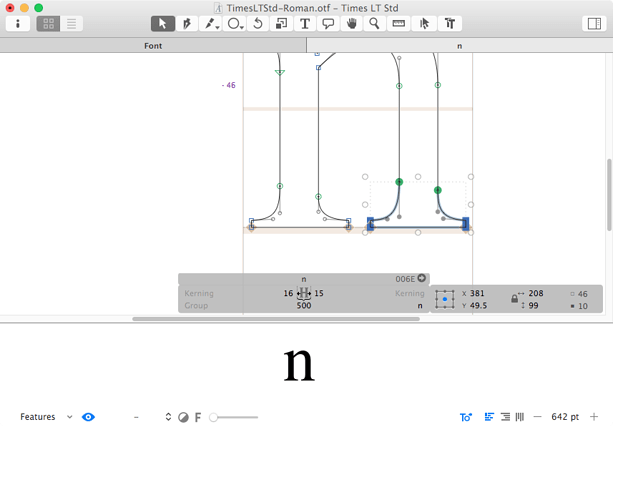Switch to the Font tab
623x500 pixels.
tap(153, 46)
